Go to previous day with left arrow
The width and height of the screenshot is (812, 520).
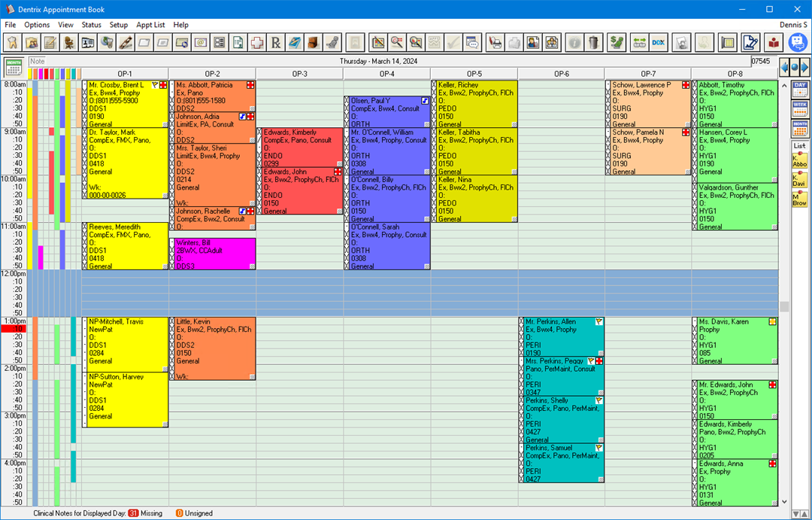tap(786, 67)
